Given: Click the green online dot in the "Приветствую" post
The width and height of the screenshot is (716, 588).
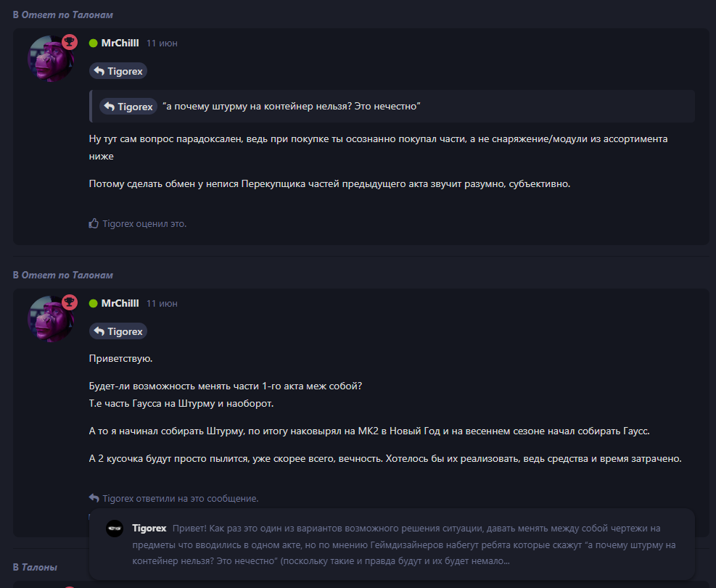Looking at the screenshot, I should coord(93,303).
